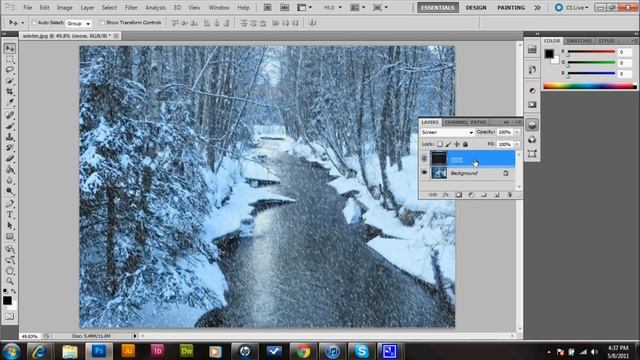Click the Add layer style fx icon

point(446,195)
